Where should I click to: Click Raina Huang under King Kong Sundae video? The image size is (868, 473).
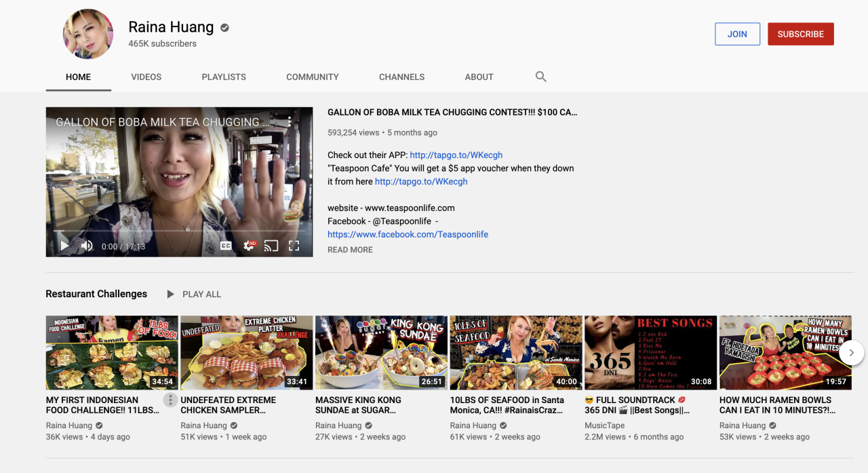[x=338, y=425]
